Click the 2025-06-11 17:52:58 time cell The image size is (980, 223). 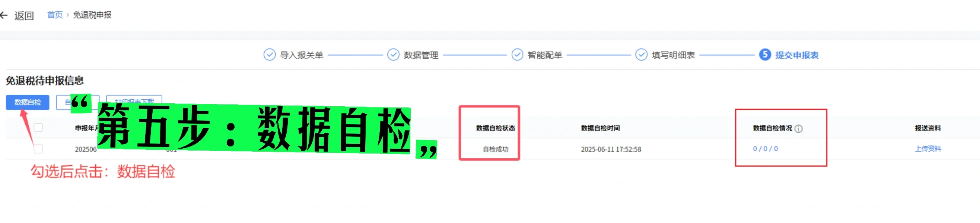coord(611,149)
